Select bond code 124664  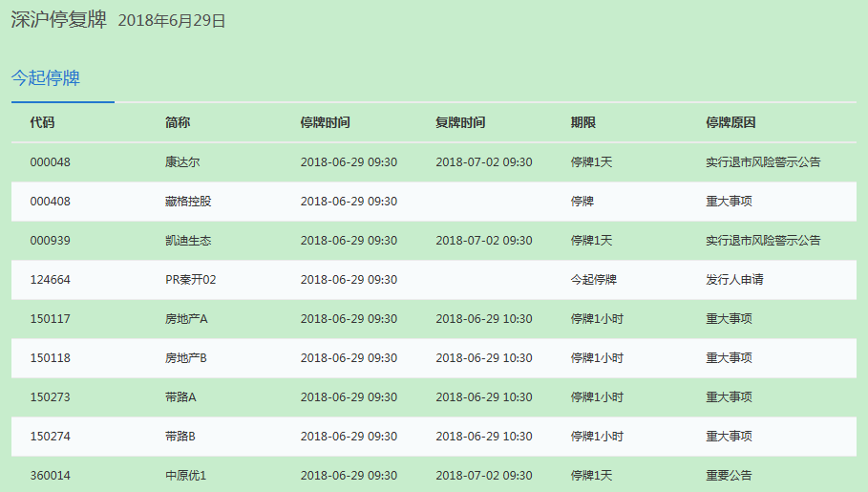point(50,280)
